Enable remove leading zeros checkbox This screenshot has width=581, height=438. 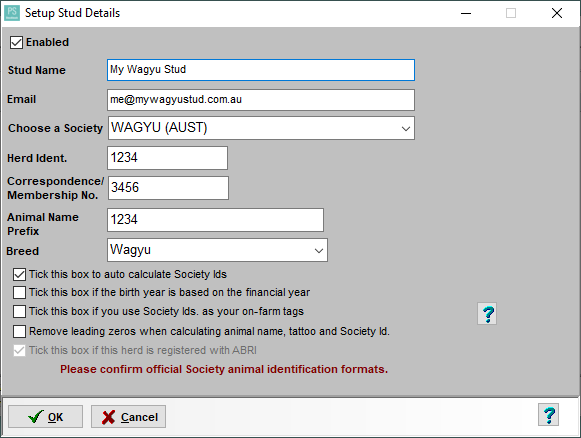[19, 331]
